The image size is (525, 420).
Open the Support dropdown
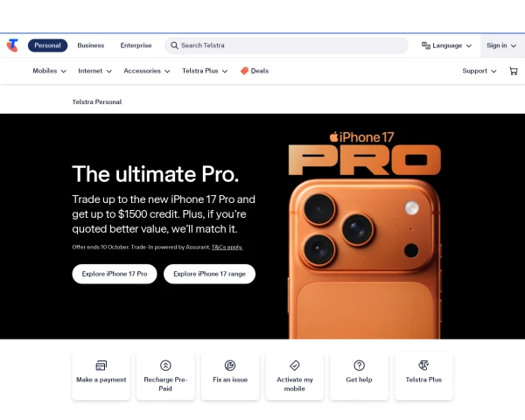[x=479, y=71]
